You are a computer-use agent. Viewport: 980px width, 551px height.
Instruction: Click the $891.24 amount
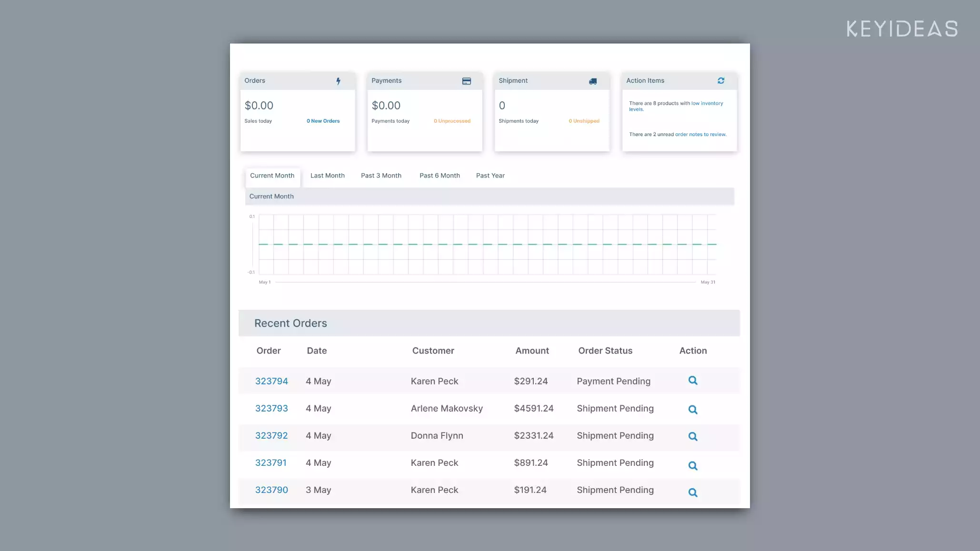(x=531, y=462)
